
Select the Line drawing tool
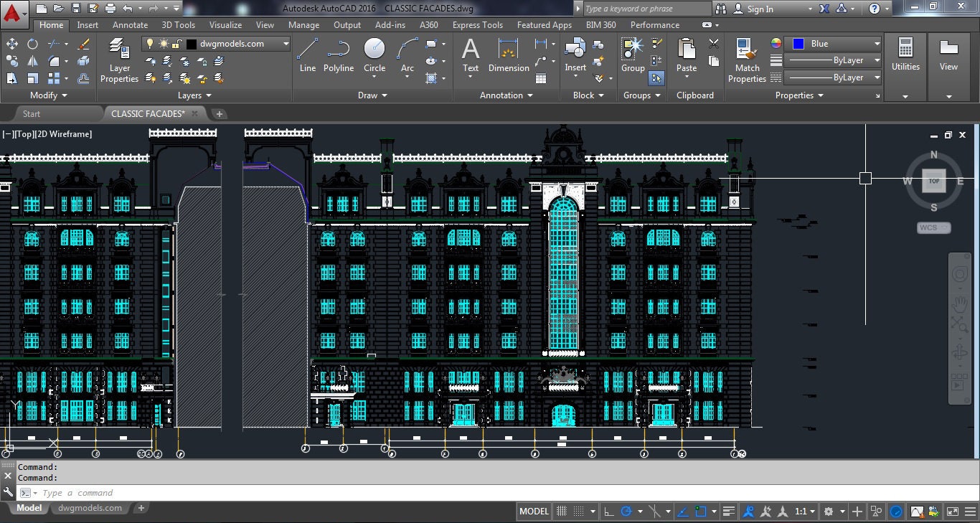pyautogui.click(x=307, y=56)
